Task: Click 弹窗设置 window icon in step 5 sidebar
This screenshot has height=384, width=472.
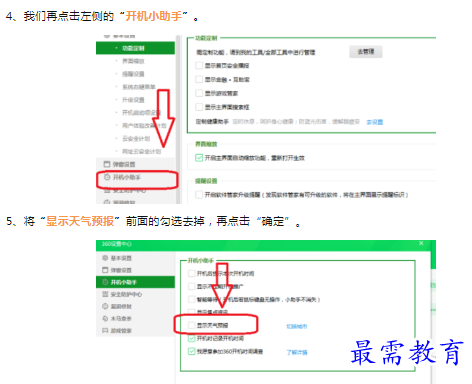Action: coord(105,270)
